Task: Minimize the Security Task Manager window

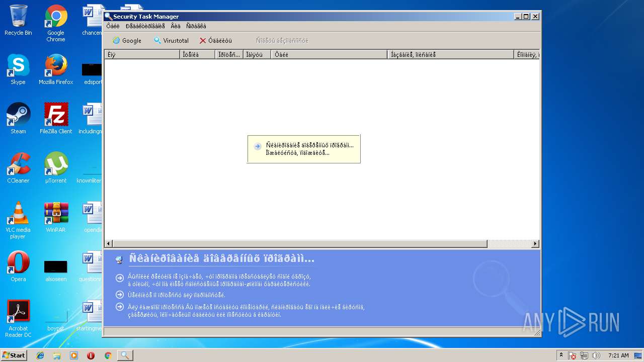Action: [x=518, y=17]
